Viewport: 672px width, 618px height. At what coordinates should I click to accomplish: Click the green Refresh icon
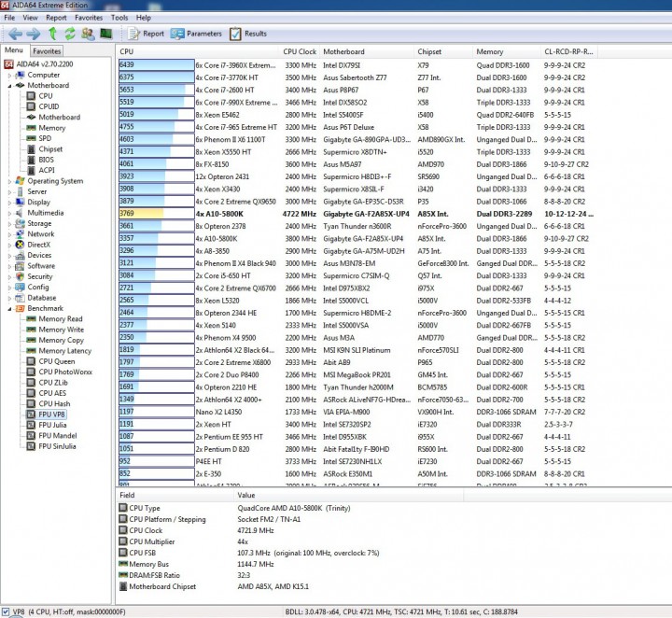[x=70, y=34]
